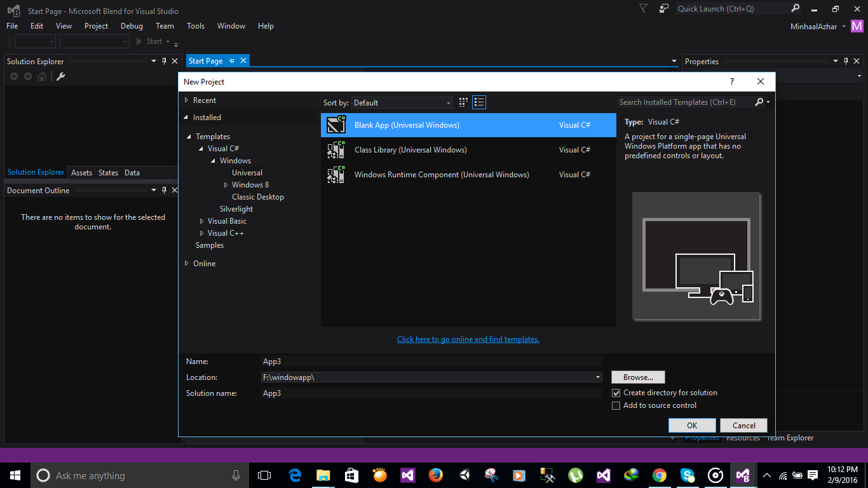Click the Blend logo in title bar
868x488 pixels.
click(13, 11)
